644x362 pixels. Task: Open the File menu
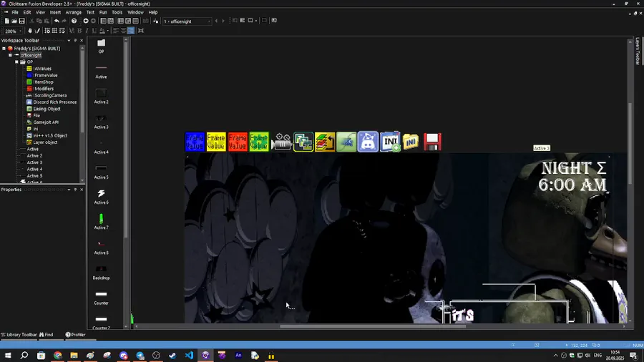(x=15, y=12)
